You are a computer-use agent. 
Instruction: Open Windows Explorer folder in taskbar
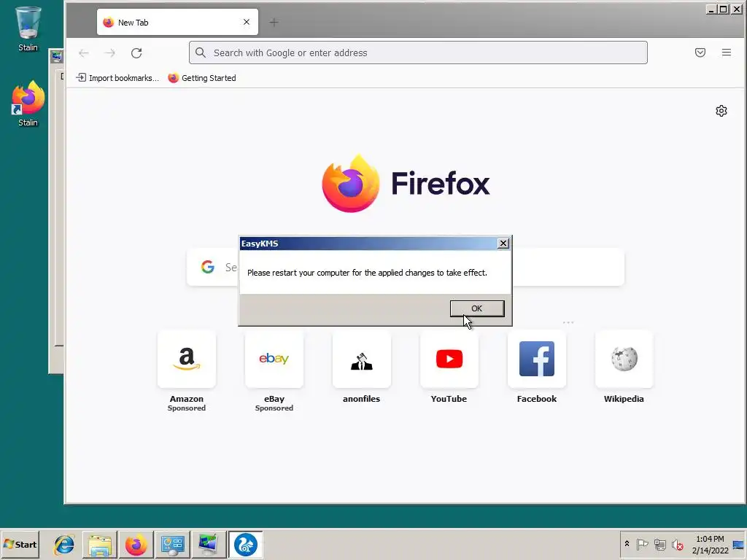[x=99, y=544]
